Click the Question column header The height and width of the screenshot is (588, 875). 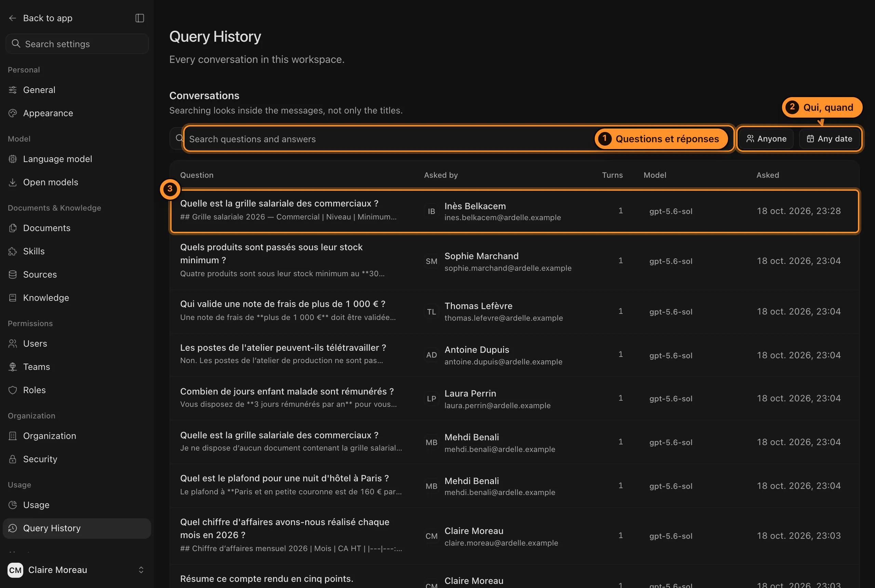pyautogui.click(x=197, y=175)
